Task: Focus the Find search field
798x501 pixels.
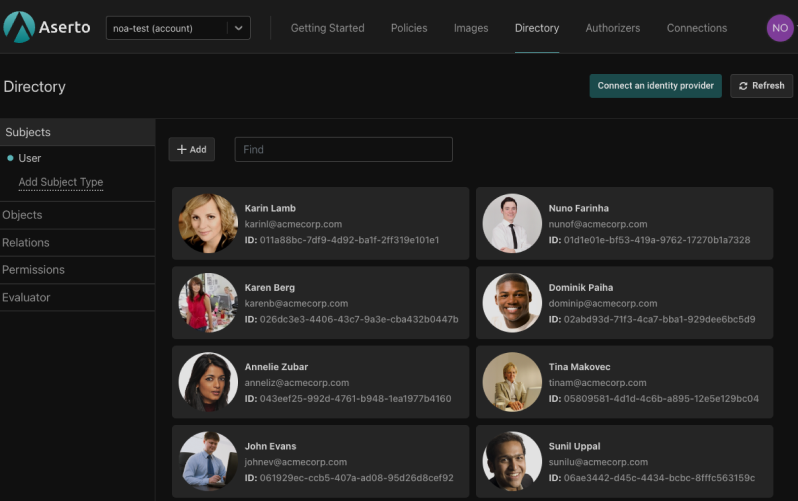Action: pyautogui.click(x=344, y=149)
